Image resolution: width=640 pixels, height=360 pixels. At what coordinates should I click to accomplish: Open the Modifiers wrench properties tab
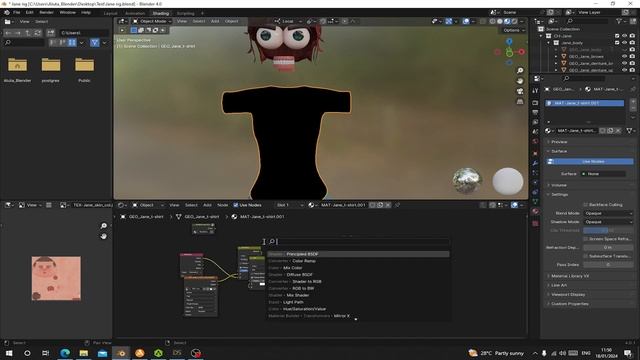pyautogui.click(x=535, y=163)
